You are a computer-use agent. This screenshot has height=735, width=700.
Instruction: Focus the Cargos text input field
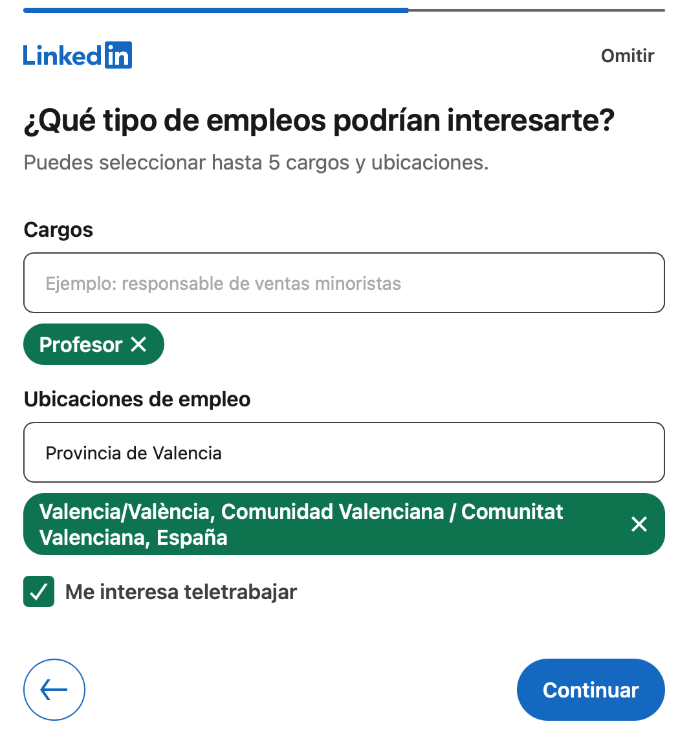coord(344,283)
